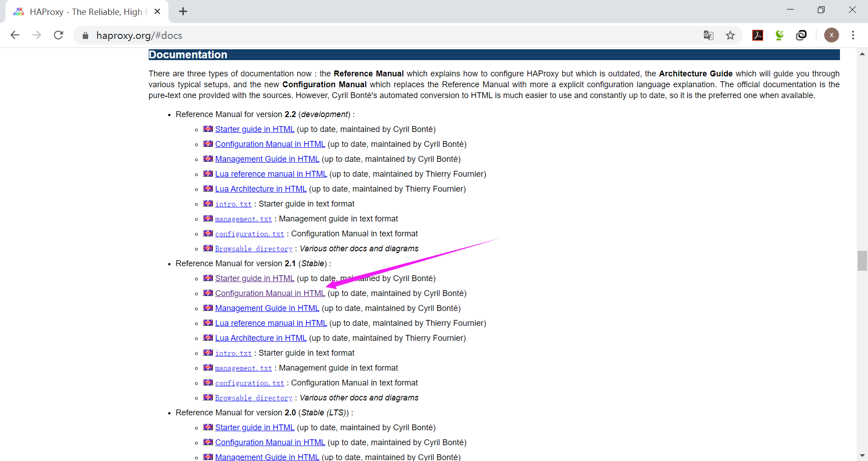Click UK flag beside 2.1 Configuration Manual
The width and height of the screenshot is (868, 461).
click(x=208, y=293)
